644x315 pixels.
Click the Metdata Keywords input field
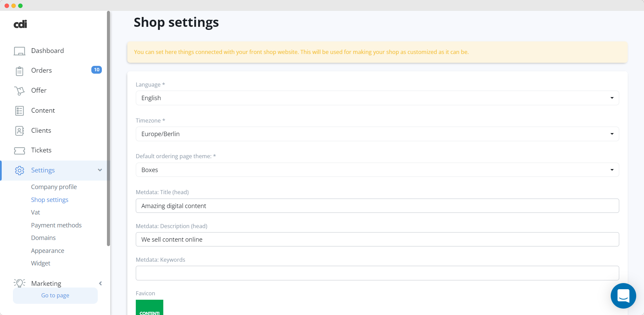click(377, 273)
